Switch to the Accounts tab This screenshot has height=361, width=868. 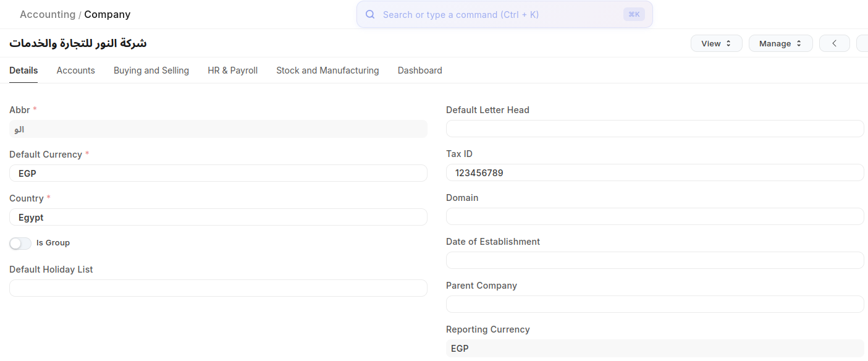tap(76, 70)
